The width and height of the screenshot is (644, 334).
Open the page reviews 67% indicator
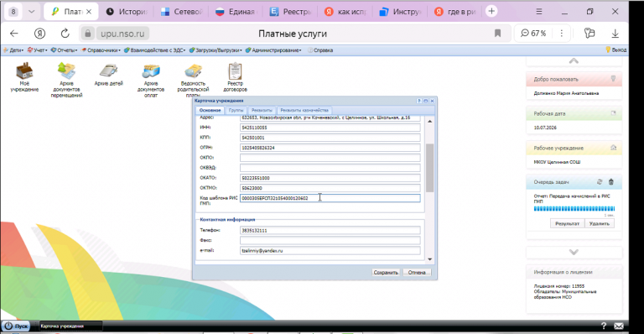click(x=533, y=34)
